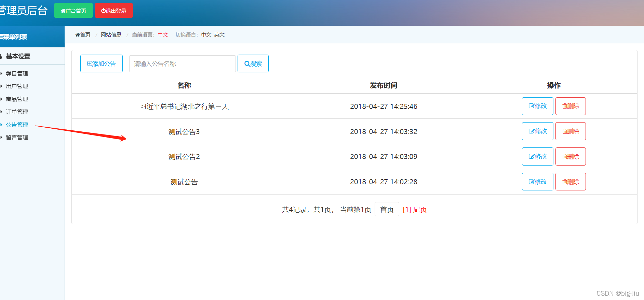Select 公告管理 in the sidebar

(17, 125)
